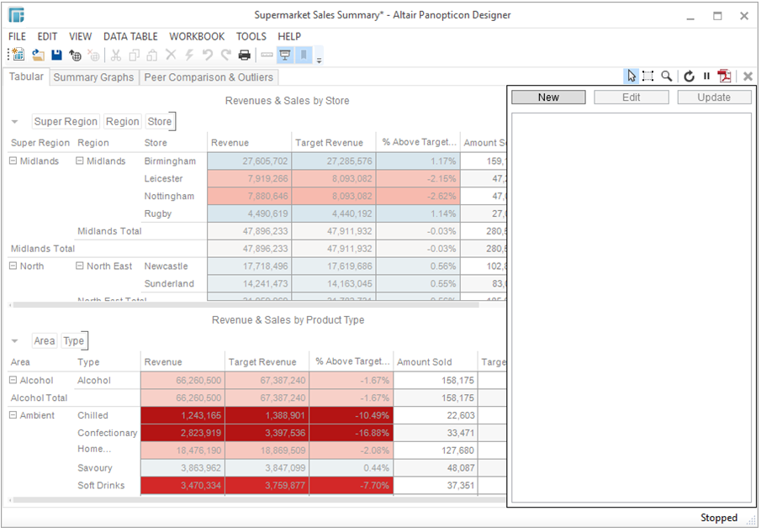The width and height of the screenshot is (761, 532).
Task: Click the Refresh data icon
Action: [x=689, y=76]
